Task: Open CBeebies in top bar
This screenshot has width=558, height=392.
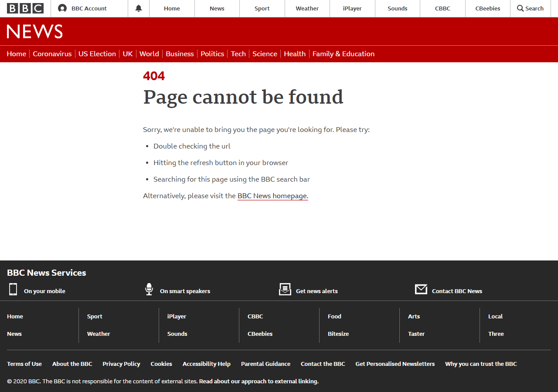Action: (488, 8)
